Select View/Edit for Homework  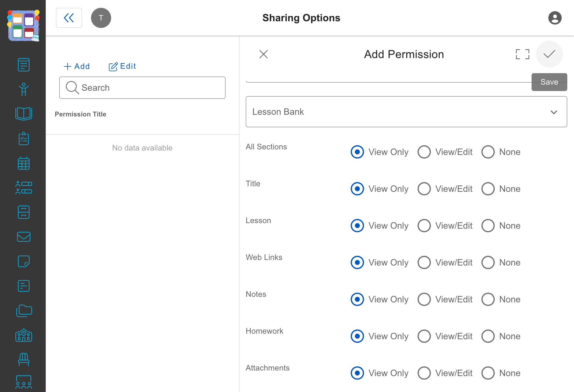[424, 336]
